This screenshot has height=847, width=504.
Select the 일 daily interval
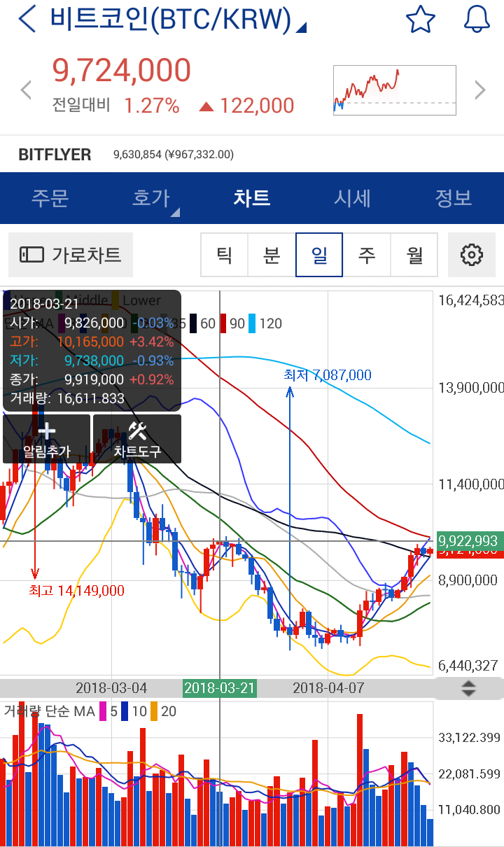[319, 255]
